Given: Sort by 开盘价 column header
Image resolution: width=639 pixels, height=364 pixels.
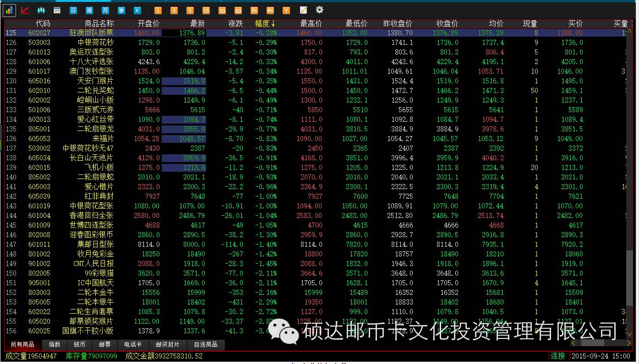Looking at the screenshot, I should tap(149, 23).
